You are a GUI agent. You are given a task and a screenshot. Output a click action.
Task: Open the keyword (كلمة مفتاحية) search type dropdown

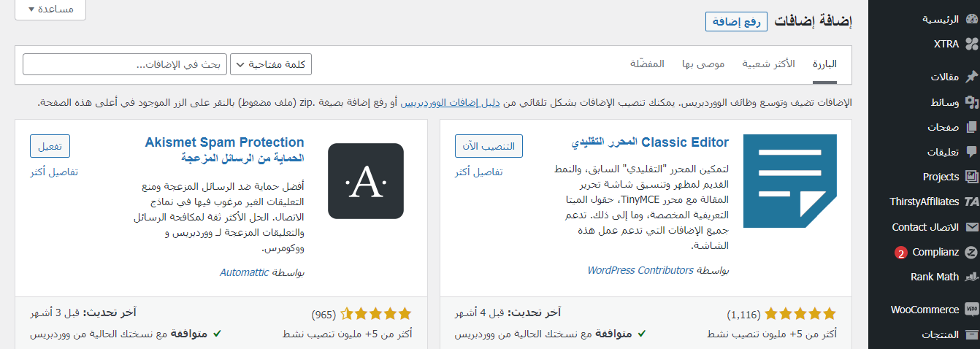pos(271,64)
